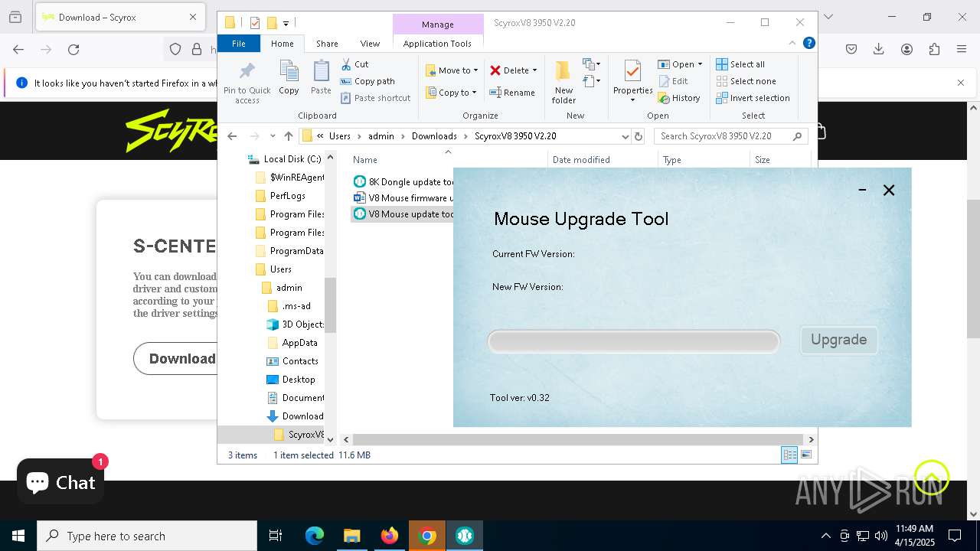Click the Windows taskbar search box
Screen dimensions: 980x551
point(147,536)
